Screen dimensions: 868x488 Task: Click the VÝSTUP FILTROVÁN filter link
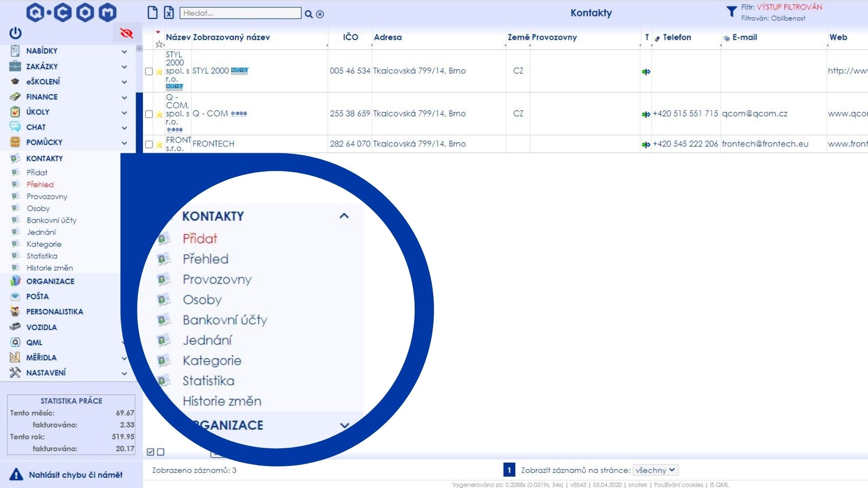[x=789, y=7]
